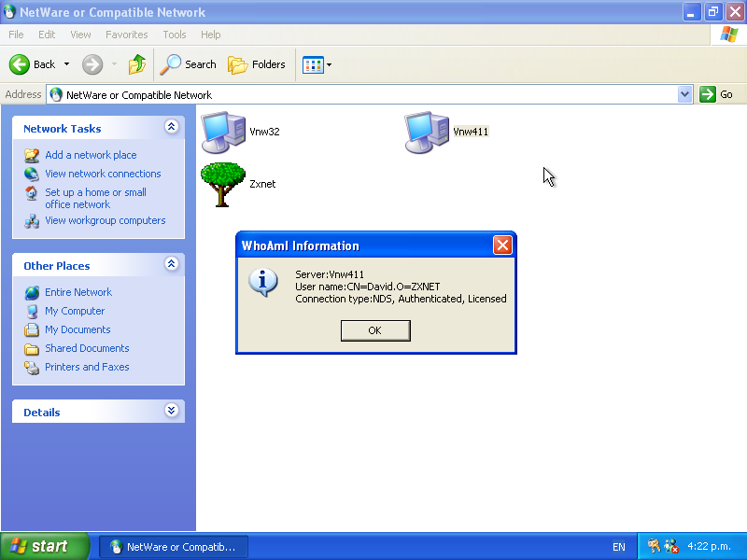Screen dimensions: 747x560
Task: Click the Views icon in toolbar
Action: pyautogui.click(x=313, y=64)
